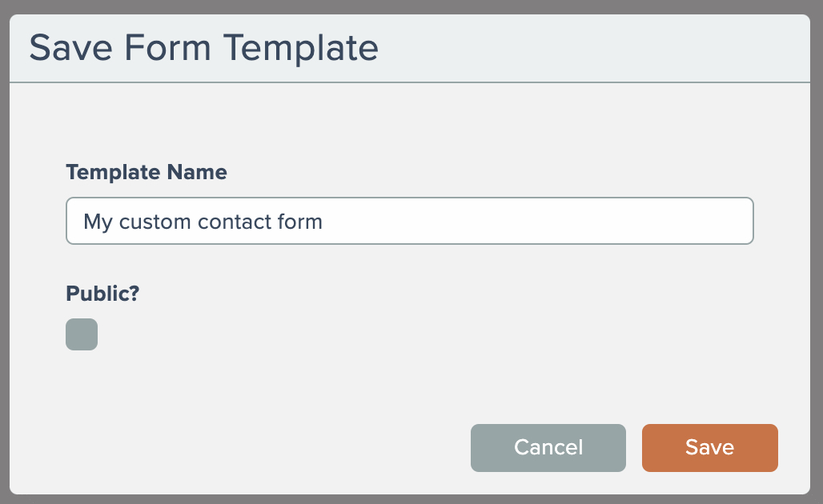This screenshot has height=504, width=823.
Task: Click the "Public?" label text
Action: tap(102, 294)
